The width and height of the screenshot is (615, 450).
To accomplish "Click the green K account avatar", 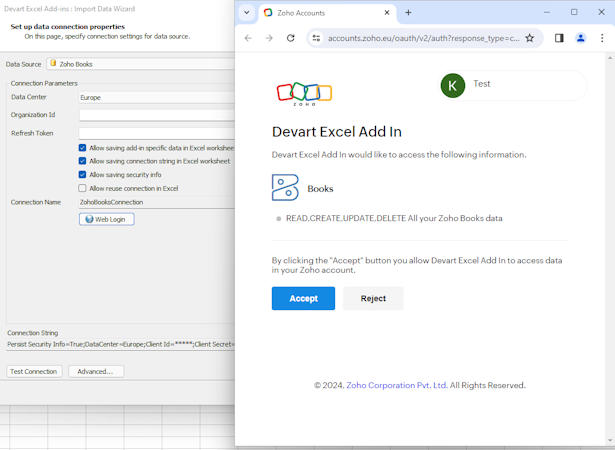I will 453,85.
